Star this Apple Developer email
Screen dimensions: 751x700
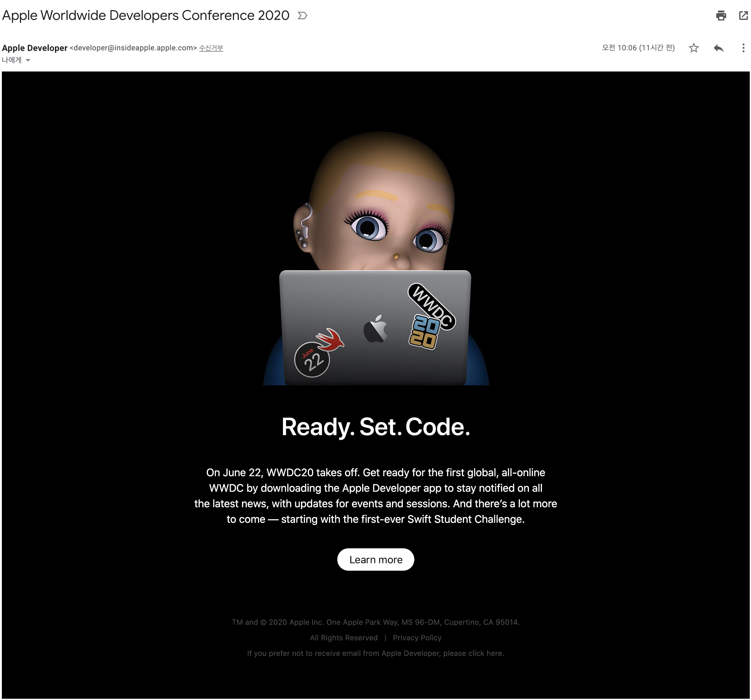(x=694, y=48)
